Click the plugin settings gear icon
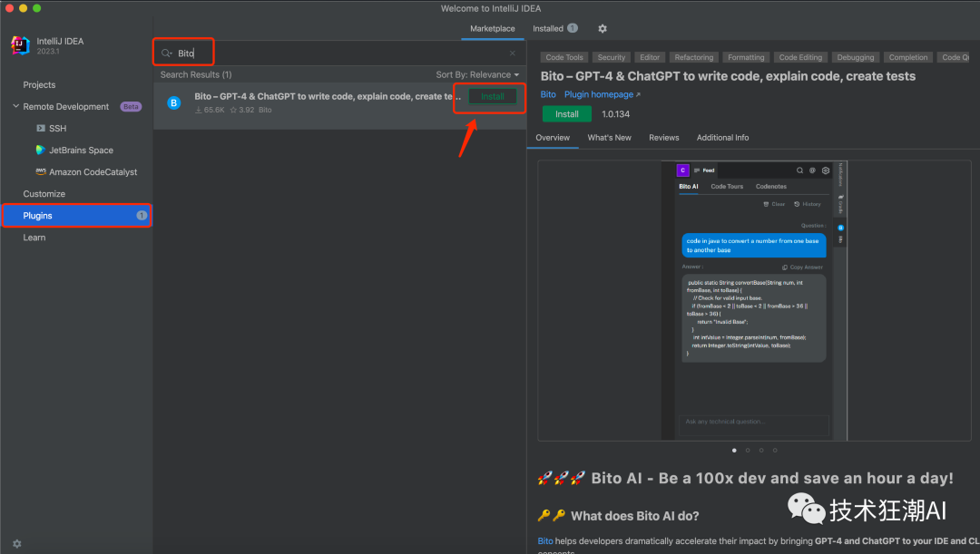Screen dimensions: 980x554 pyautogui.click(x=603, y=29)
